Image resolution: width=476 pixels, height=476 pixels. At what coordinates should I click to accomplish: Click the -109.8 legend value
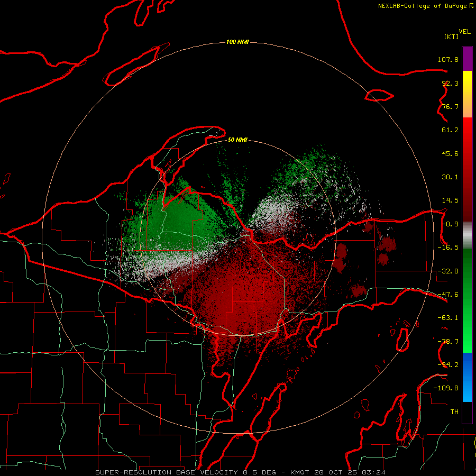pyautogui.click(x=446, y=388)
